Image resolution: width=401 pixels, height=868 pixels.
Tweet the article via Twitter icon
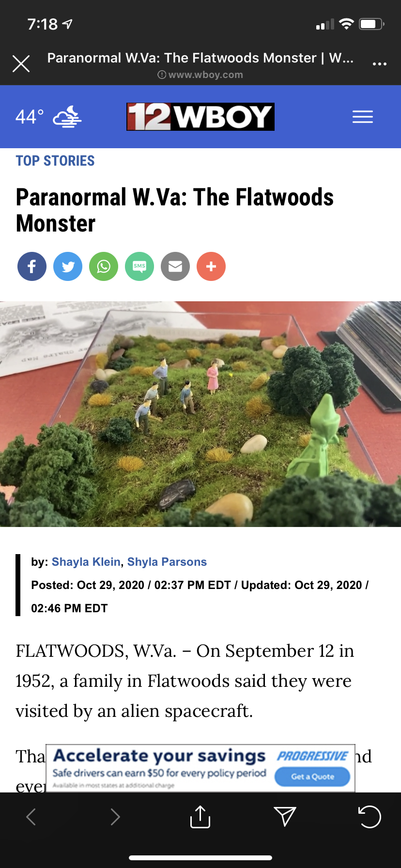pos(68,266)
